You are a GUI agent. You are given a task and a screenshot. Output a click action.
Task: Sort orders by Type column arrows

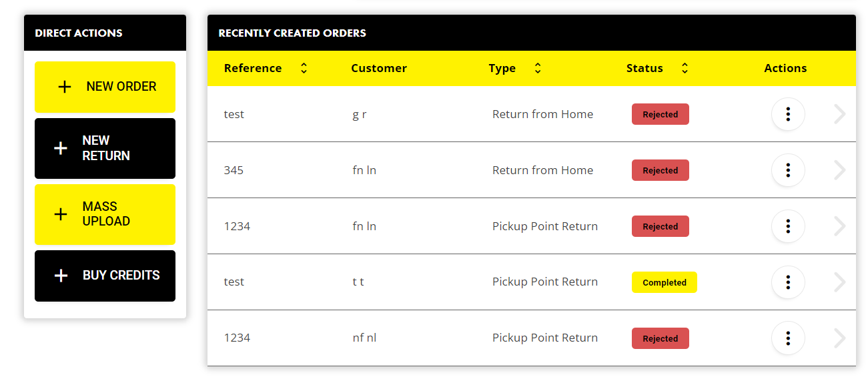538,68
